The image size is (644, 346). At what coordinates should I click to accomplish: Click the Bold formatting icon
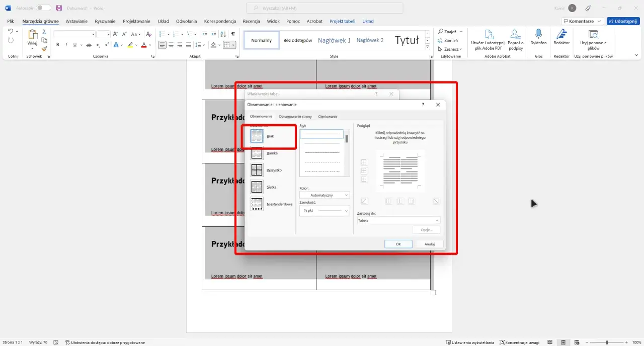(x=58, y=45)
